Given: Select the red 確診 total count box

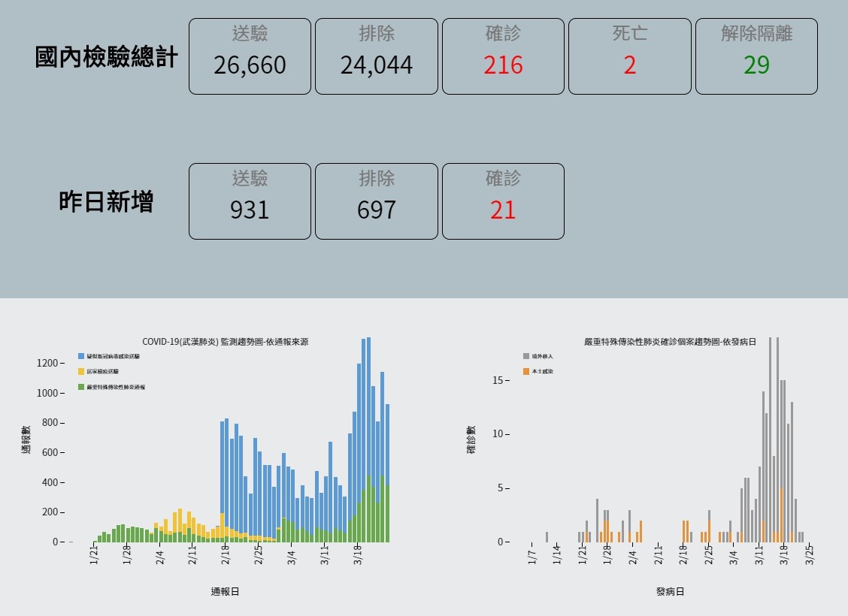Looking at the screenshot, I should (x=502, y=56).
